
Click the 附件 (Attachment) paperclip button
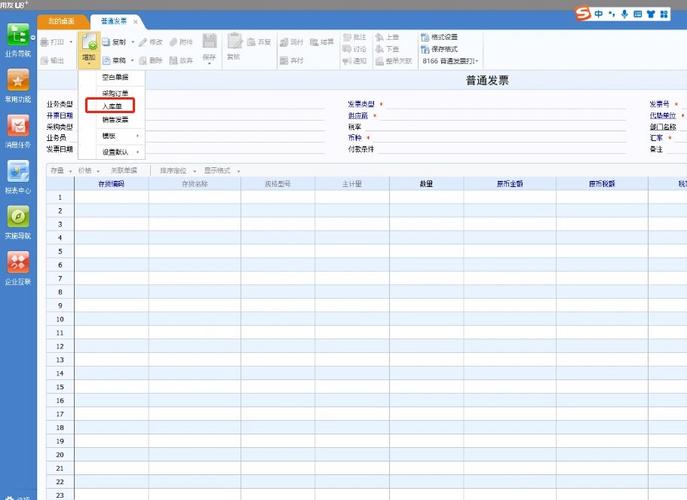click(x=181, y=42)
